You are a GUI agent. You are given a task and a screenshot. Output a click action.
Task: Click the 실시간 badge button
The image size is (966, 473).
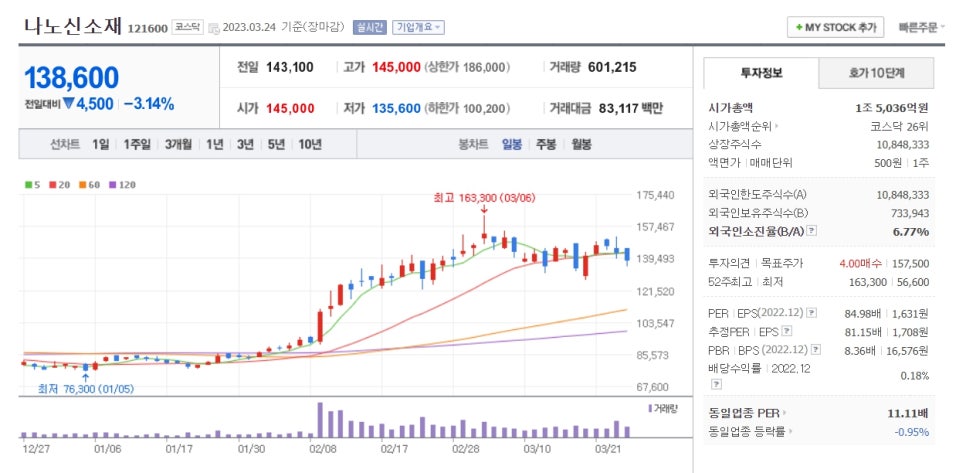click(x=370, y=27)
